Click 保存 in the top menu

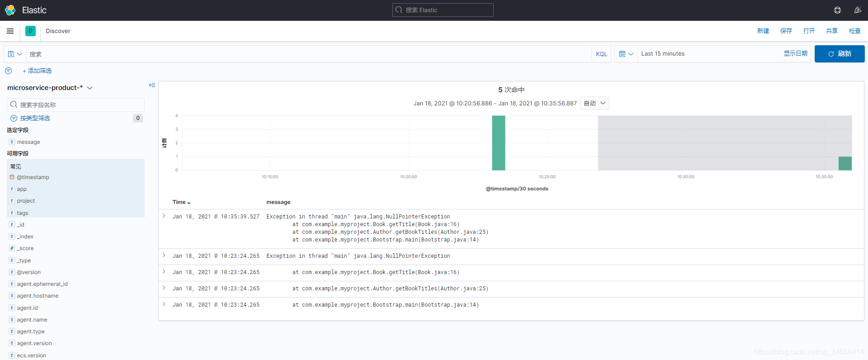click(786, 31)
